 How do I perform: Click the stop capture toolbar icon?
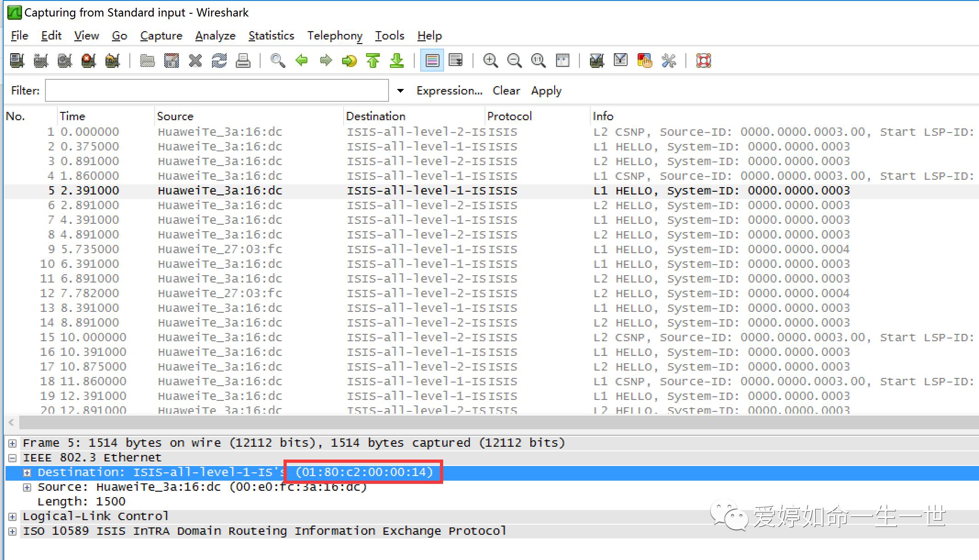pos(88,61)
